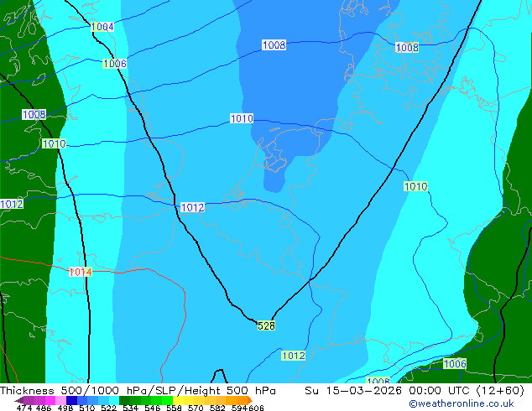Click the darkest green legend swatch above 534

(125, 400)
